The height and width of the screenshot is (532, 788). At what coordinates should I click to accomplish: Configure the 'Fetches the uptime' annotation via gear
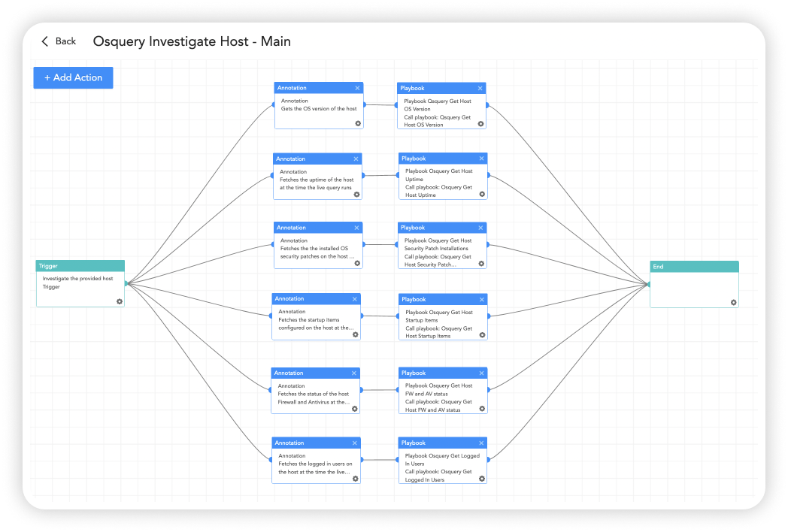click(357, 195)
